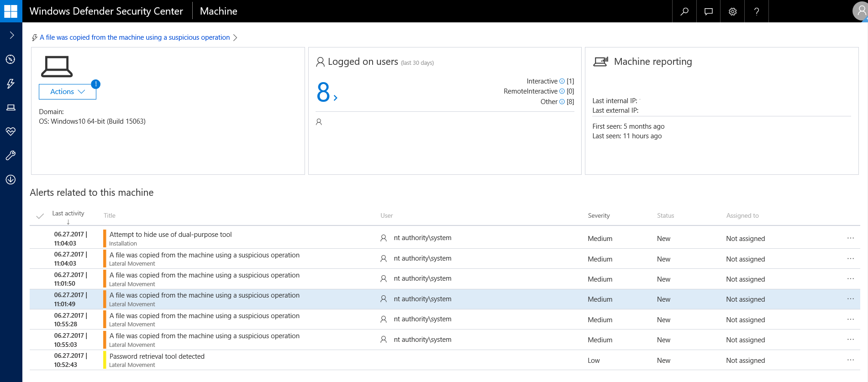Image resolution: width=868 pixels, height=382 pixels.
Task: Click the 'Last seen: 11 hours ago' text
Action: (626, 136)
